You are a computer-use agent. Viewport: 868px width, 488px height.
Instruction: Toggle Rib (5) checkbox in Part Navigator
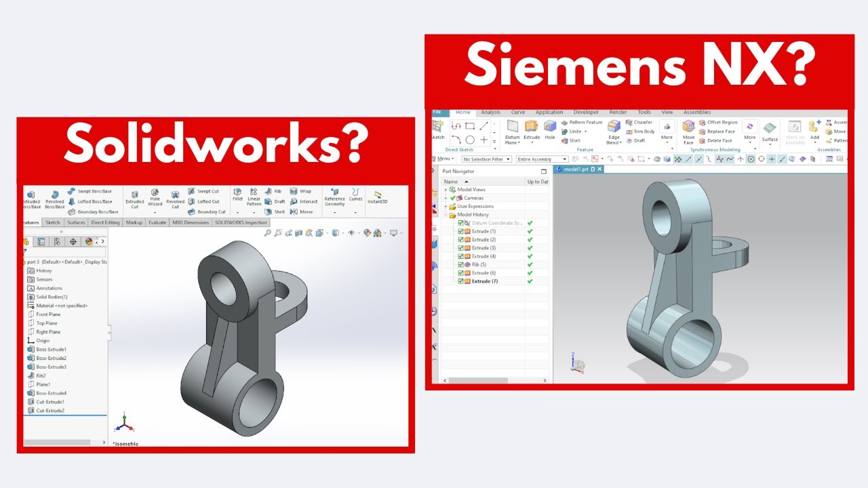pos(461,264)
